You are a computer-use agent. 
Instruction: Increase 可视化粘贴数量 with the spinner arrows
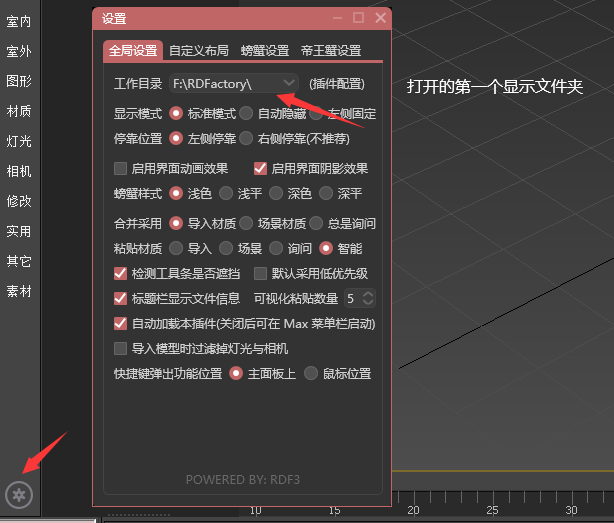[x=368, y=294]
